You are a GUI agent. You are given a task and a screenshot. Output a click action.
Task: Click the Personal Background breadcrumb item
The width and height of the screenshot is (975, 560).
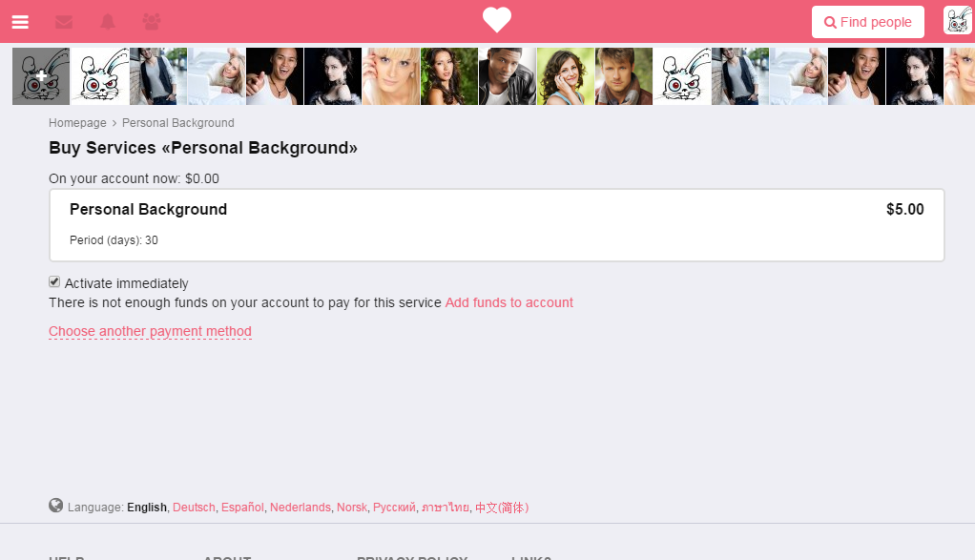coord(177,123)
